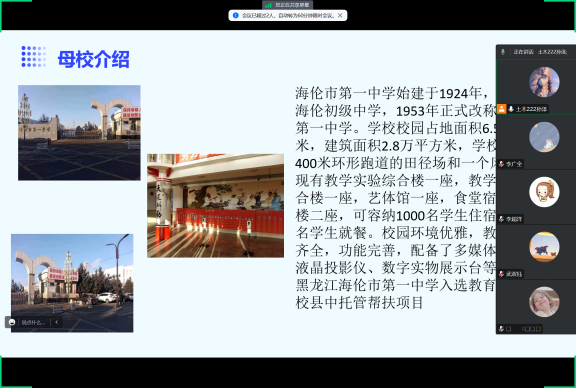Click the '母校介绍' slide title
The height and width of the screenshot is (388, 576).
pyautogui.click(x=94, y=59)
